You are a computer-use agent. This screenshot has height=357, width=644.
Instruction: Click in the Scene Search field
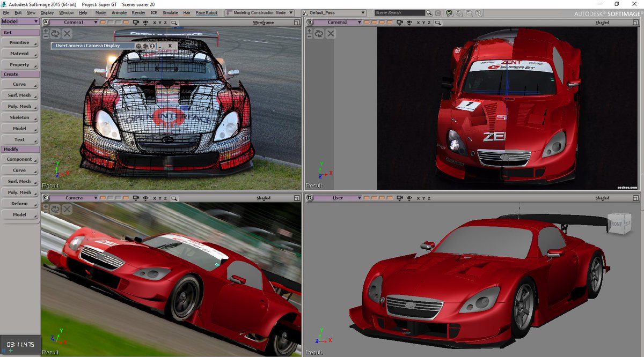point(399,13)
